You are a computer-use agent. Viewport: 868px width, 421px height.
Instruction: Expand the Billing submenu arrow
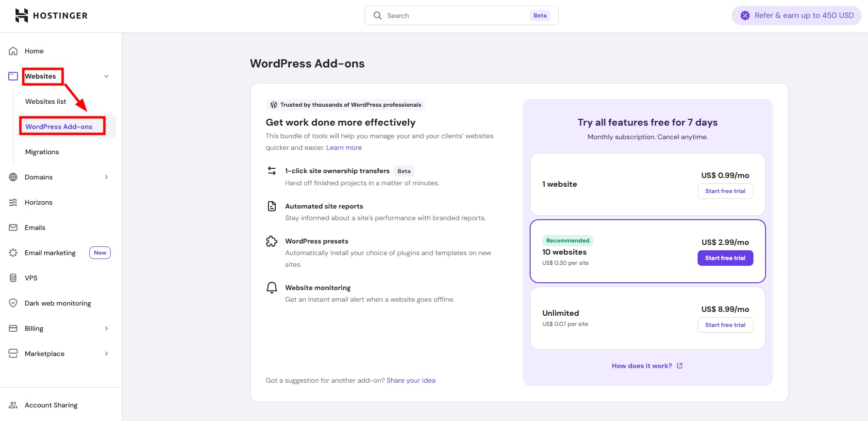pyautogui.click(x=106, y=328)
